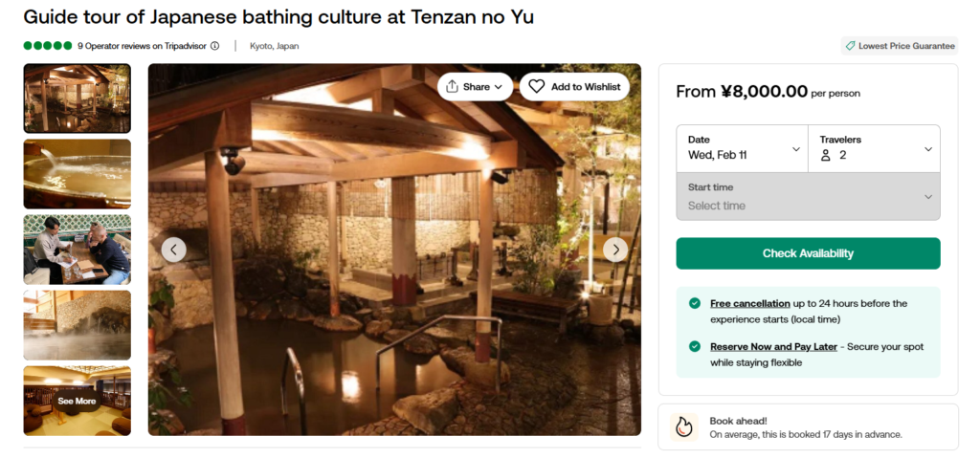Viewport: 980px width, 458px height.
Task: Select the first bathhouse pavilion thumbnail
Action: click(78, 98)
